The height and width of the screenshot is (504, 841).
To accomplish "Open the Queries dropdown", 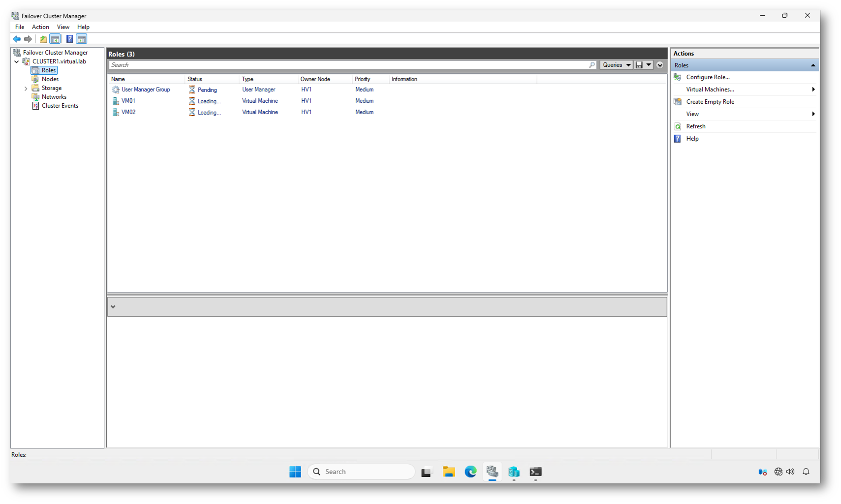I will [616, 65].
